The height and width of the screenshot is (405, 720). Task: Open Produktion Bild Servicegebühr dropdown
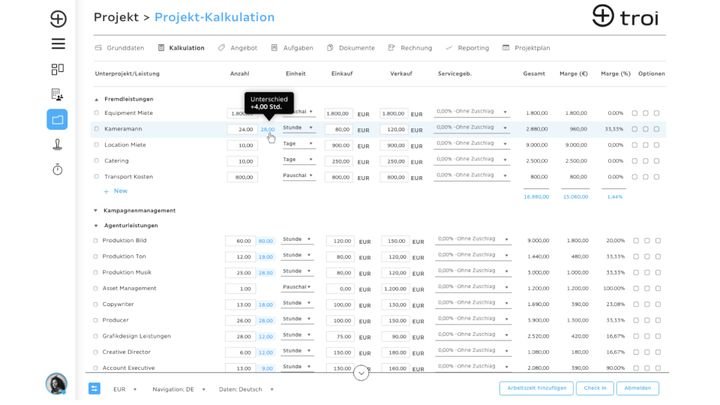pyautogui.click(x=473, y=239)
